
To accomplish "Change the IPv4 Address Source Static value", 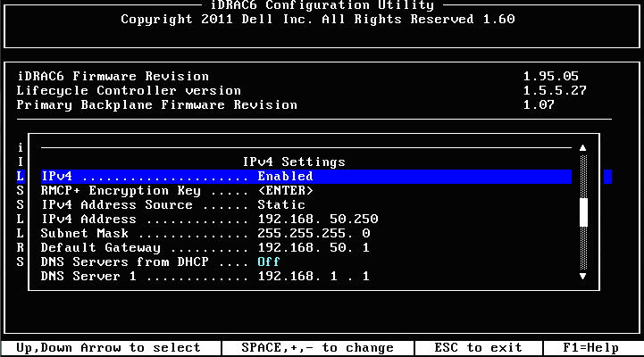I will (x=281, y=204).
